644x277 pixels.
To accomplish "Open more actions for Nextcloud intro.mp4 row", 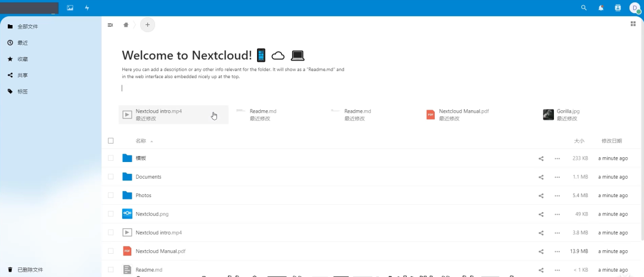I will pyautogui.click(x=558, y=233).
